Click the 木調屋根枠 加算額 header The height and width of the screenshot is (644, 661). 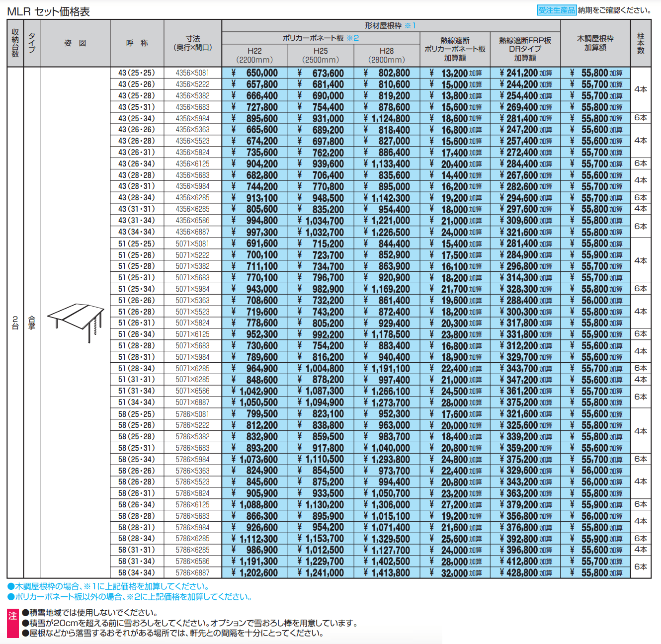coord(595,43)
